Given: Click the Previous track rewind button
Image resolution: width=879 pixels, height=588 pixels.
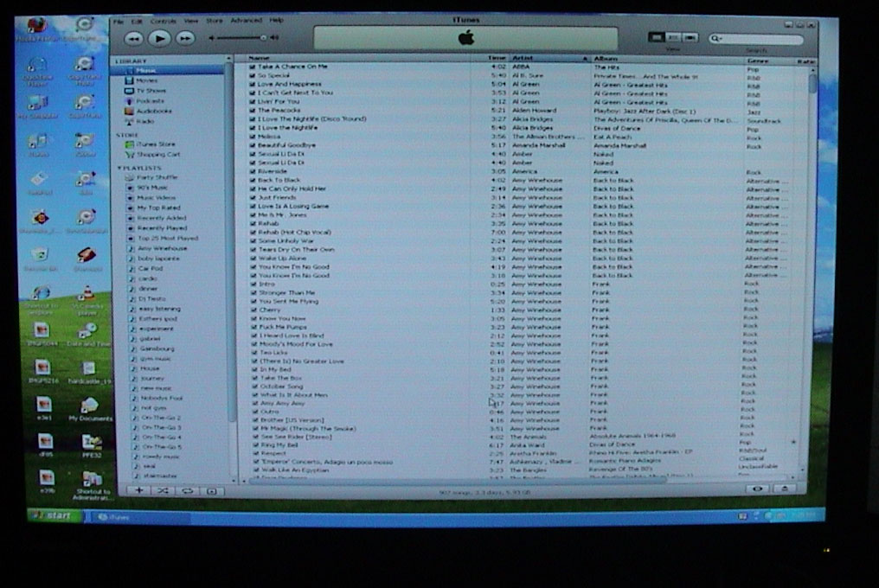Looking at the screenshot, I should [x=133, y=38].
